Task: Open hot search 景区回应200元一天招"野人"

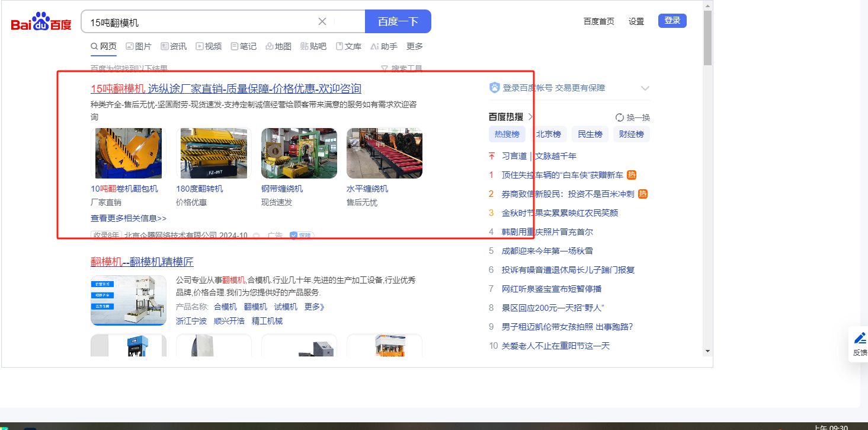Action: (x=553, y=308)
